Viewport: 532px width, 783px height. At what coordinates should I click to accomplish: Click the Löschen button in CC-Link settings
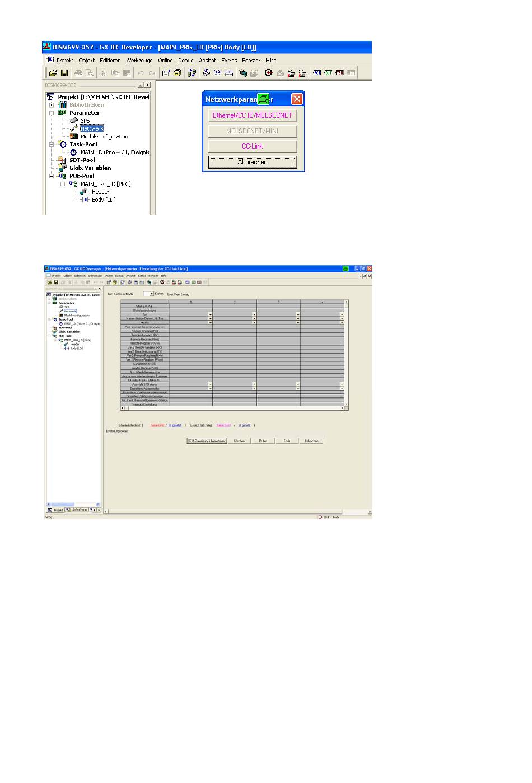(x=239, y=441)
